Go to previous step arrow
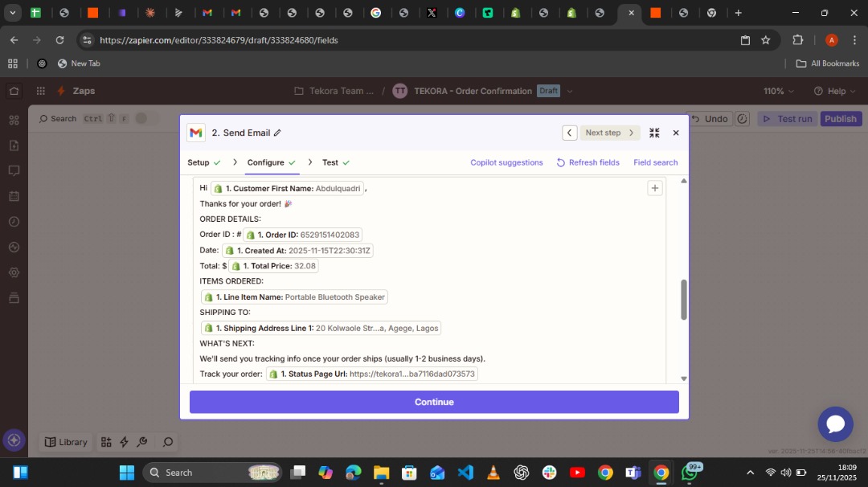This screenshot has width=868, height=487. (x=569, y=133)
